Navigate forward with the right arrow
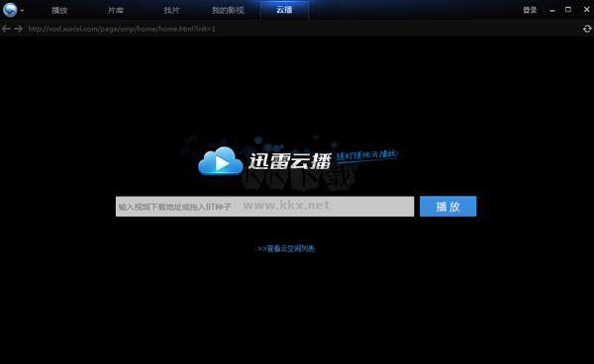594x364 pixels. click(18, 29)
